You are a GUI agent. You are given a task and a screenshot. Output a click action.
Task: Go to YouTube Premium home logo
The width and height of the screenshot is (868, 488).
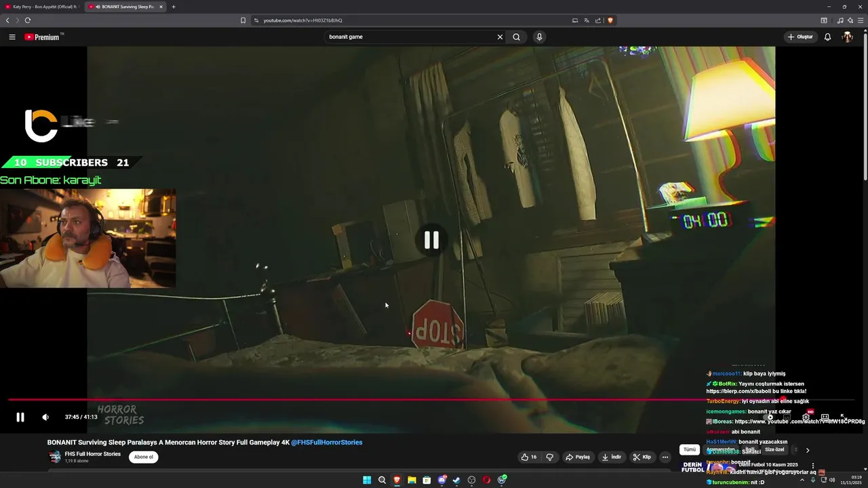[43, 37]
